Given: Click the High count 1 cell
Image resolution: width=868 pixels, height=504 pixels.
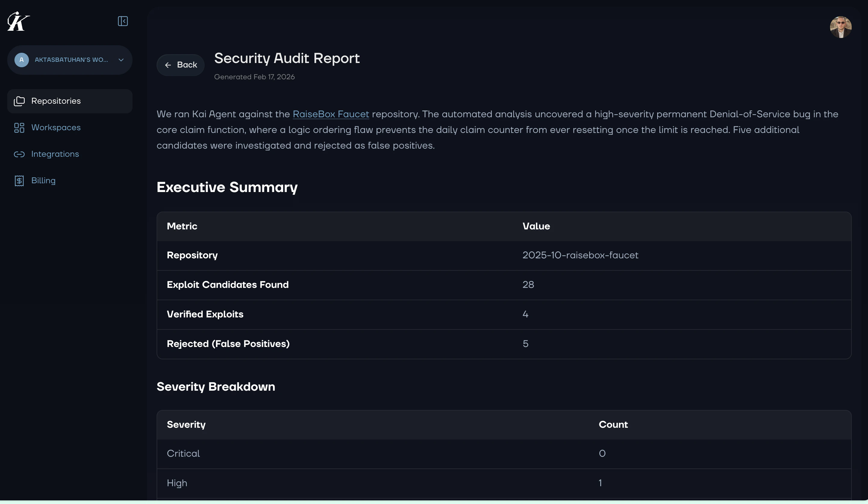Looking at the screenshot, I should point(600,483).
